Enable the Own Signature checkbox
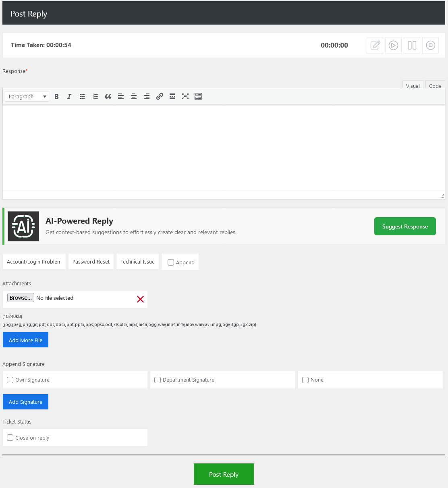Viewport: 448px width, 488px height. pos(10,380)
